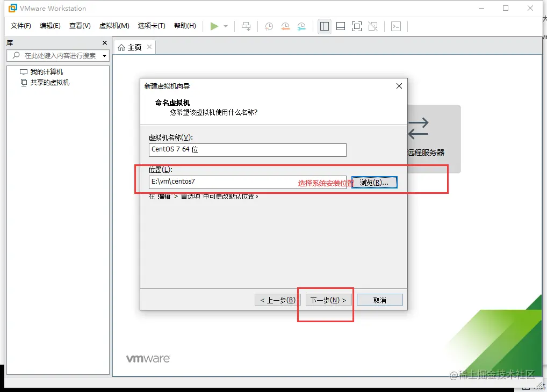The width and height of the screenshot is (547, 392).
Task: Switch to the 主页 tab
Action: click(134, 47)
